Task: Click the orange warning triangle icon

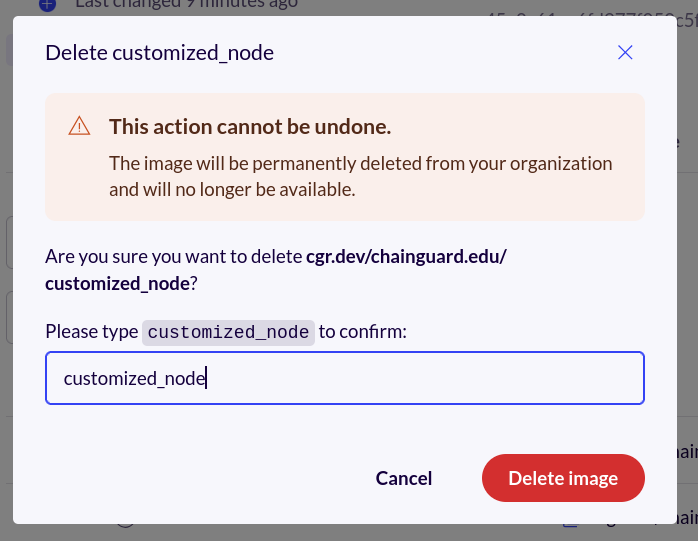Action: 80,126
